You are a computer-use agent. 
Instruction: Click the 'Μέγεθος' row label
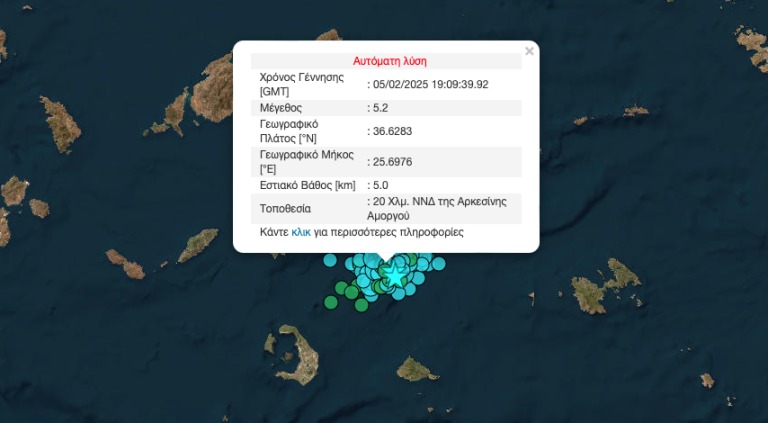(x=281, y=108)
